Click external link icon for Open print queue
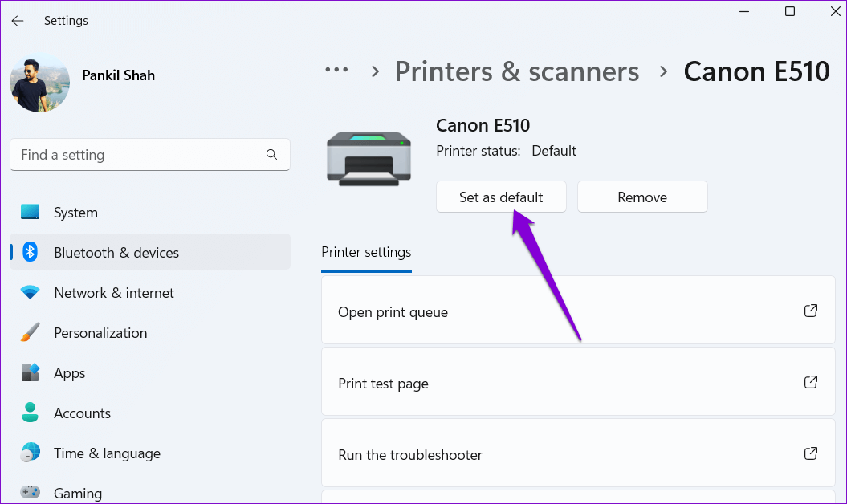Screen dimensions: 847x504 pyautogui.click(x=811, y=311)
